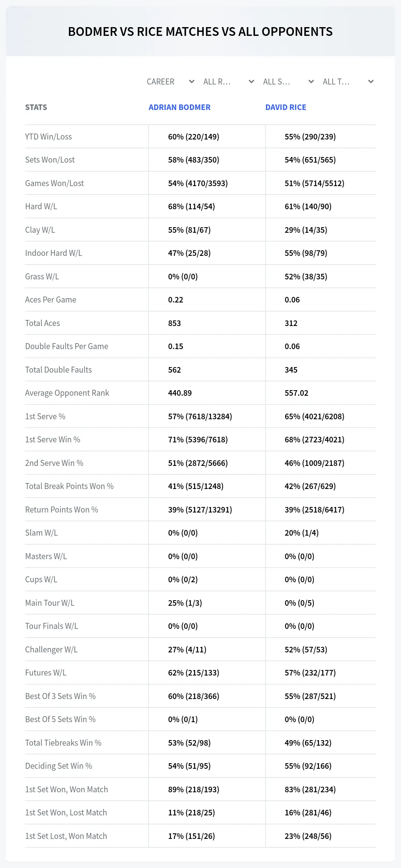Click the chevron arrow beside ALL S...

point(311,82)
